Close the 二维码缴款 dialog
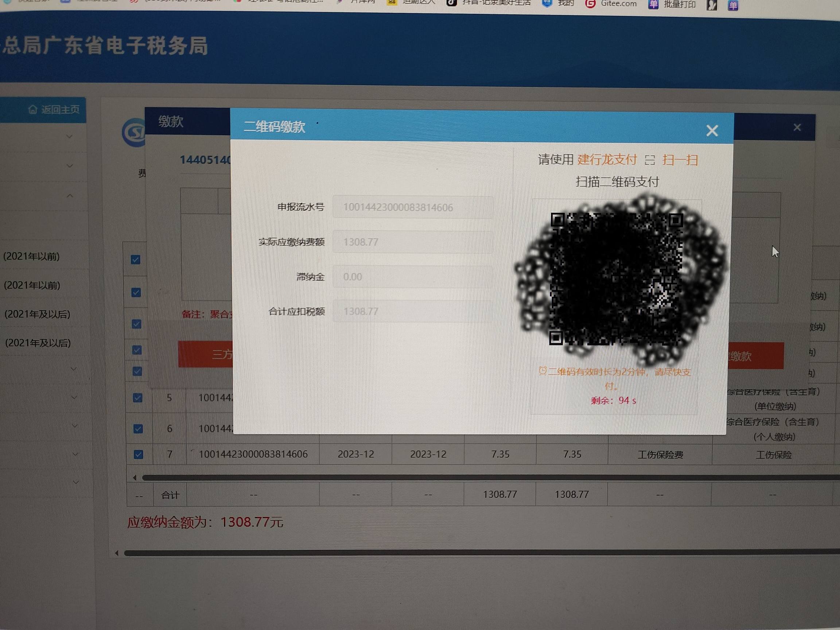 coord(712,131)
